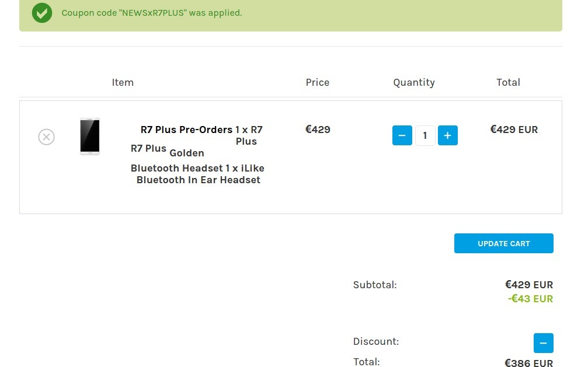Remove the R7 Plus item with the X icon

pos(46,137)
